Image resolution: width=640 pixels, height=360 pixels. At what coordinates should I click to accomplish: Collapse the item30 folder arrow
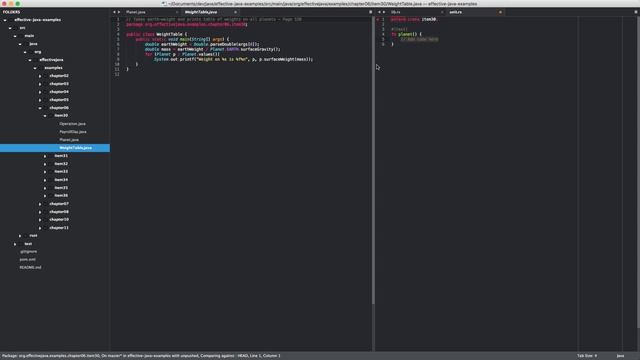coord(45,116)
